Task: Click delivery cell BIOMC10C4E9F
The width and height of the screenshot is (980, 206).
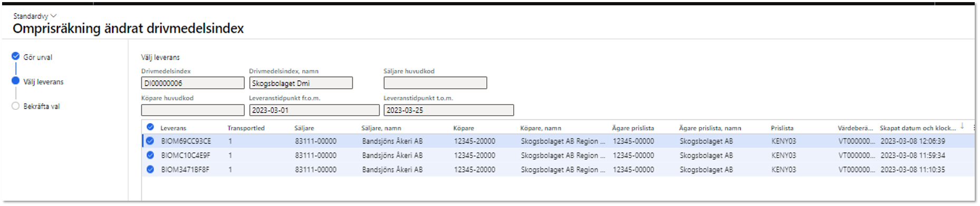Action: coord(186,155)
